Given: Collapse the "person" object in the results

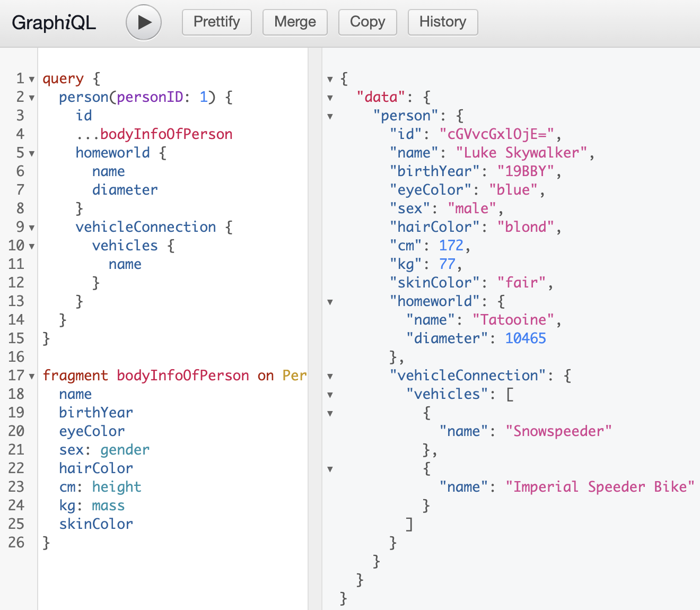Looking at the screenshot, I should [x=330, y=117].
